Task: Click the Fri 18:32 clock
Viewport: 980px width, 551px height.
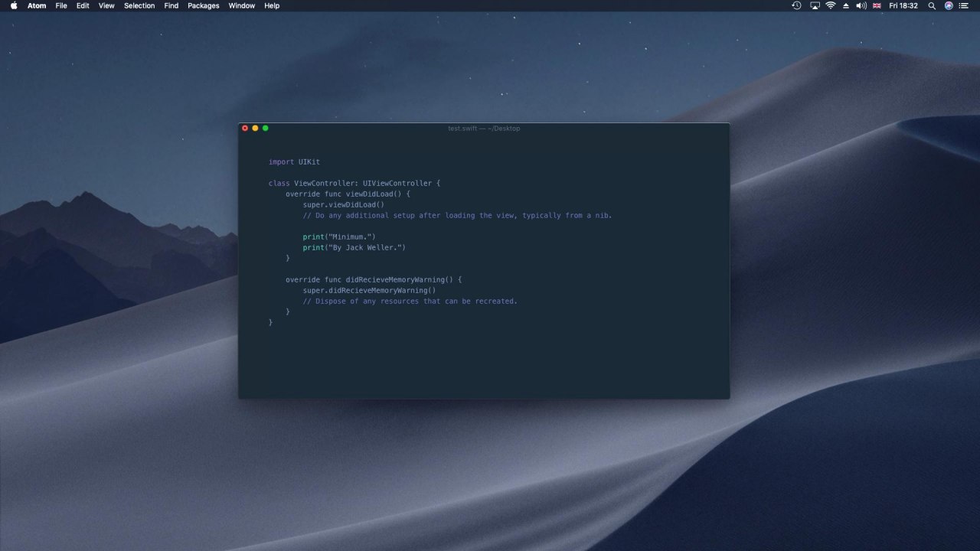Action: 903,5
